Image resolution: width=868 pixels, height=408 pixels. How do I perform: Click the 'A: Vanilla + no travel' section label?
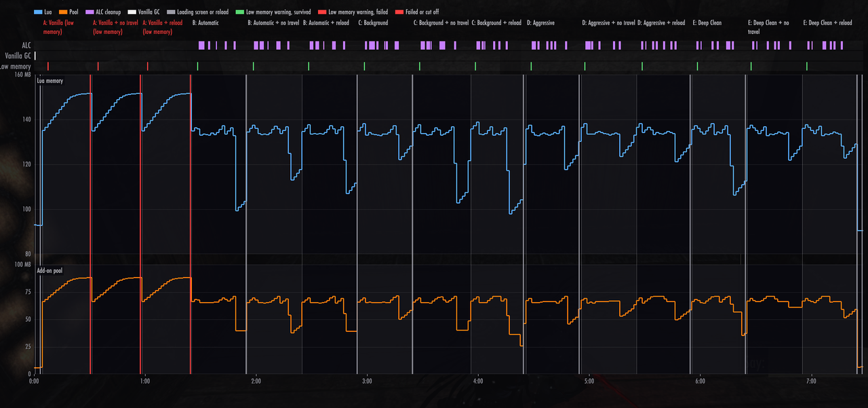point(115,27)
